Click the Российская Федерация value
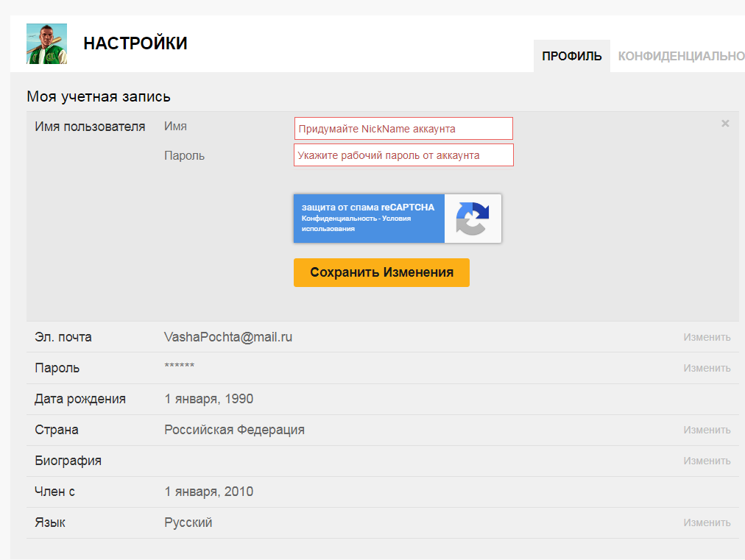745x560 pixels. (234, 430)
